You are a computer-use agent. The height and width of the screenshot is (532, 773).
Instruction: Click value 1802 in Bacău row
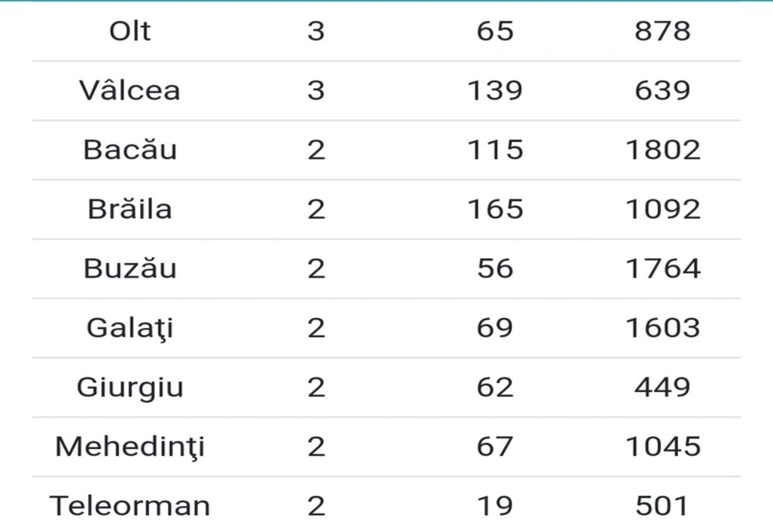tap(662, 150)
